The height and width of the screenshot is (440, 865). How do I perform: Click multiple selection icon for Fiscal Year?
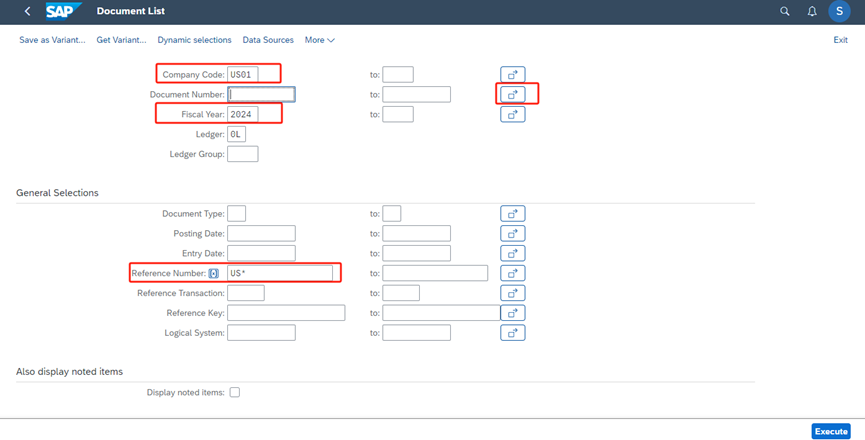pos(512,114)
